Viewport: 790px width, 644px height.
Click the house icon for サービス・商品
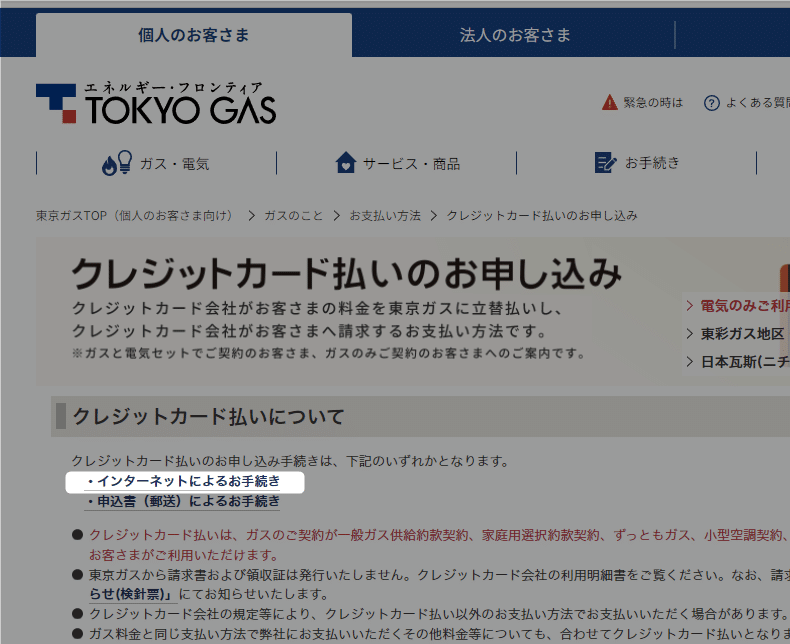point(346,162)
